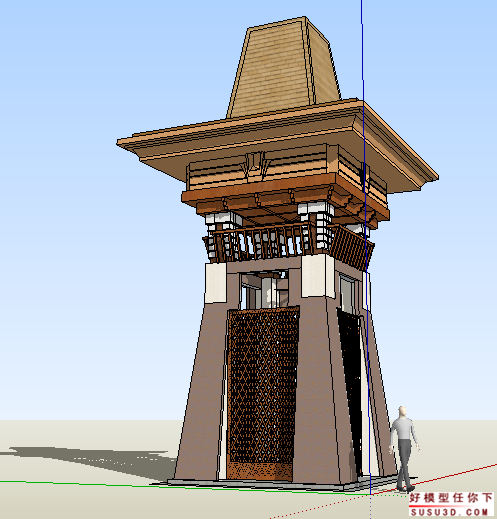The height and width of the screenshot is (519, 497).
Task: Click the solid red axis line
Action: click(x=433, y=479)
